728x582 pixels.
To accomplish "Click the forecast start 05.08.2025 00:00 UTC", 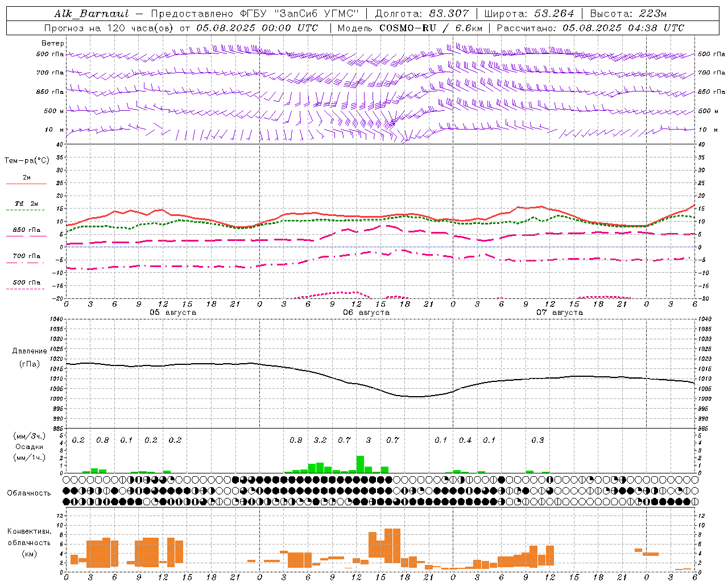I will tap(257, 28).
